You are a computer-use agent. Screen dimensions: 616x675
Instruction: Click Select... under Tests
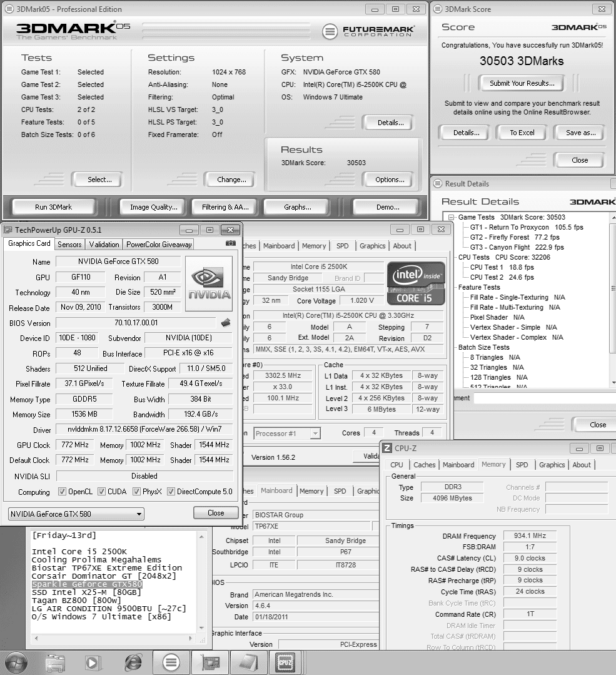pyautogui.click(x=99, y=180)
